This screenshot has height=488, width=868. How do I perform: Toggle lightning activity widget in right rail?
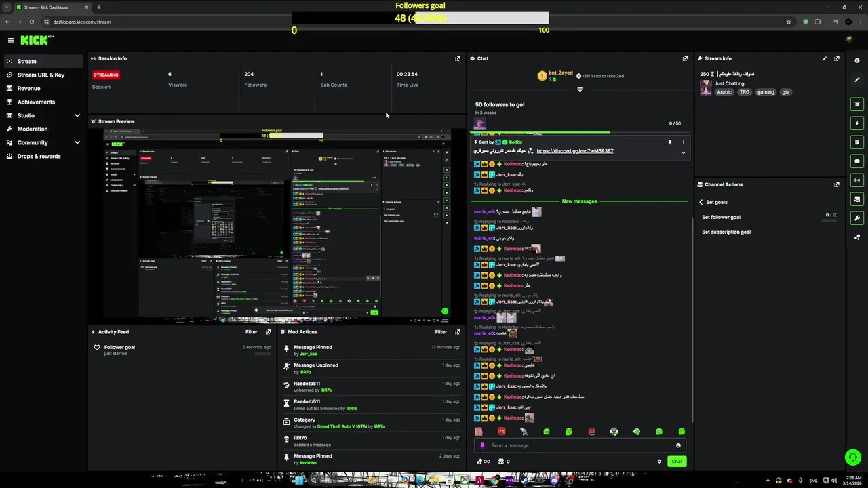coord(857,123)
